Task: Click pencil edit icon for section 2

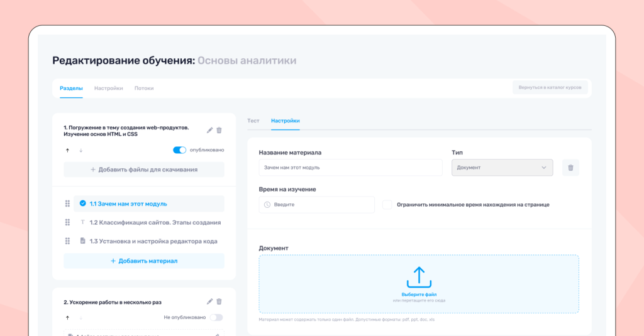Action: pos(210,301)
